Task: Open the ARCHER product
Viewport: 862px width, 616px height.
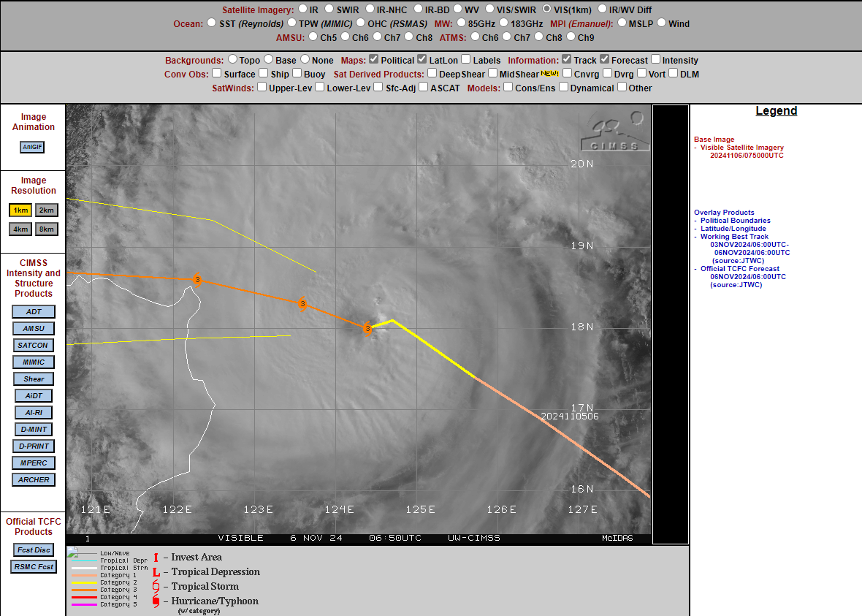Action: 34,479
